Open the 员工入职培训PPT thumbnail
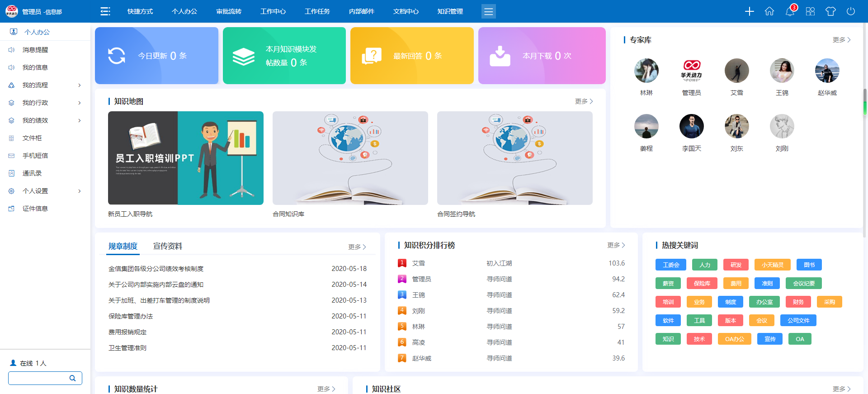 pos(186,158)
